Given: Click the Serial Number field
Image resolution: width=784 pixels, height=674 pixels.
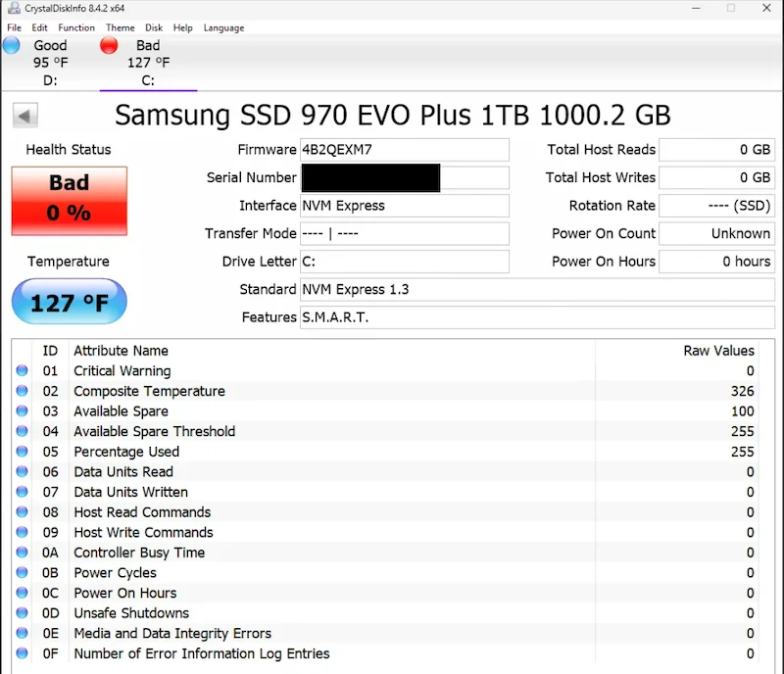Looking at the screenshot, I should tap(405, 177).
